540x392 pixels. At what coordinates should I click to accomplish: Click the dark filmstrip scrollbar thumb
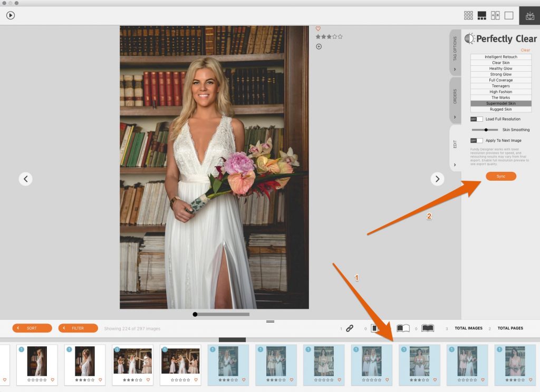[232, 340]
